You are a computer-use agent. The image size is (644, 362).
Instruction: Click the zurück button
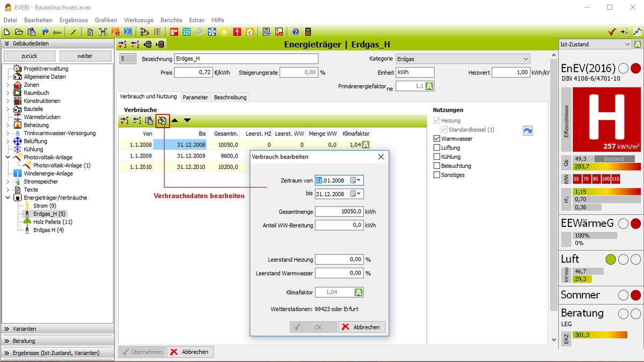pyautogui.click(x=29, y=56)
